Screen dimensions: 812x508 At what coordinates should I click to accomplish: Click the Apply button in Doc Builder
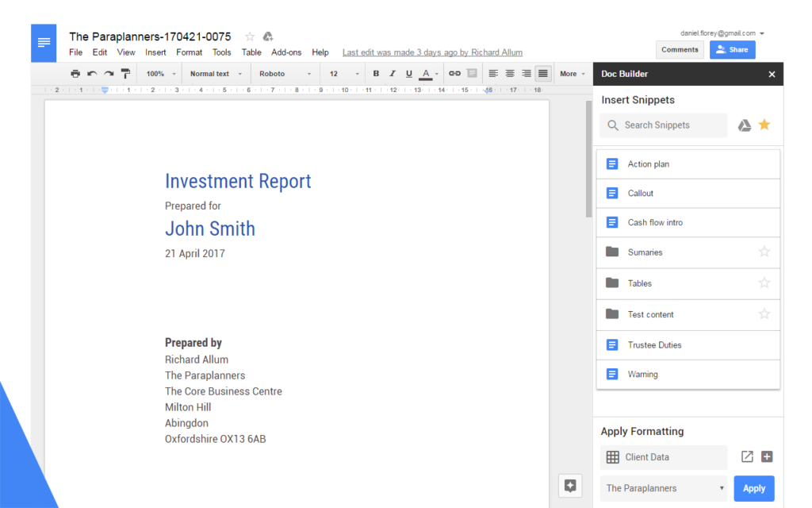coord(753,488)
